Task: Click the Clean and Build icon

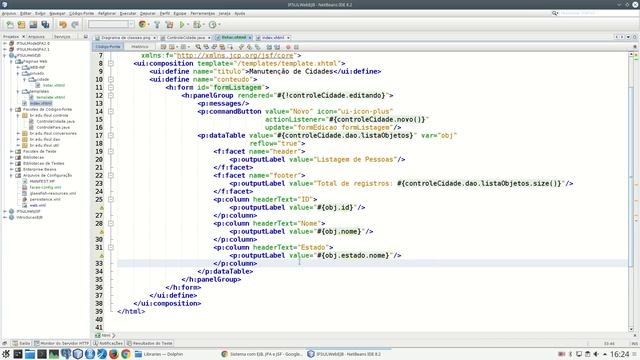Action: click(x=169, y=24)
